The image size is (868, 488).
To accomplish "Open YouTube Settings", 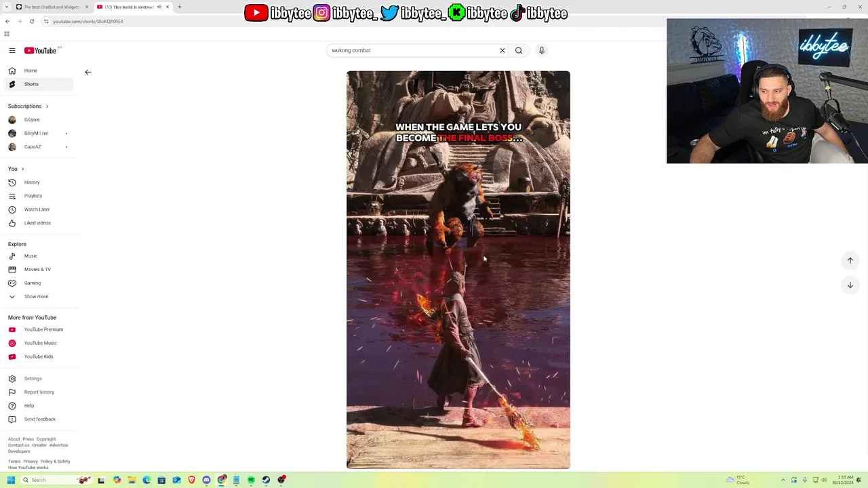I will (x=39, y=379).
